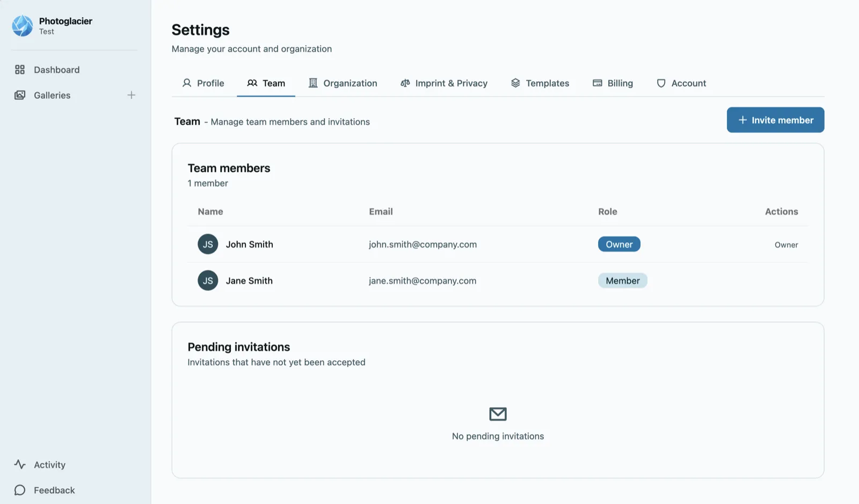This screenshot has height=504, width=859.
Task: Select the Billing tab
Action: pos(613,83)
